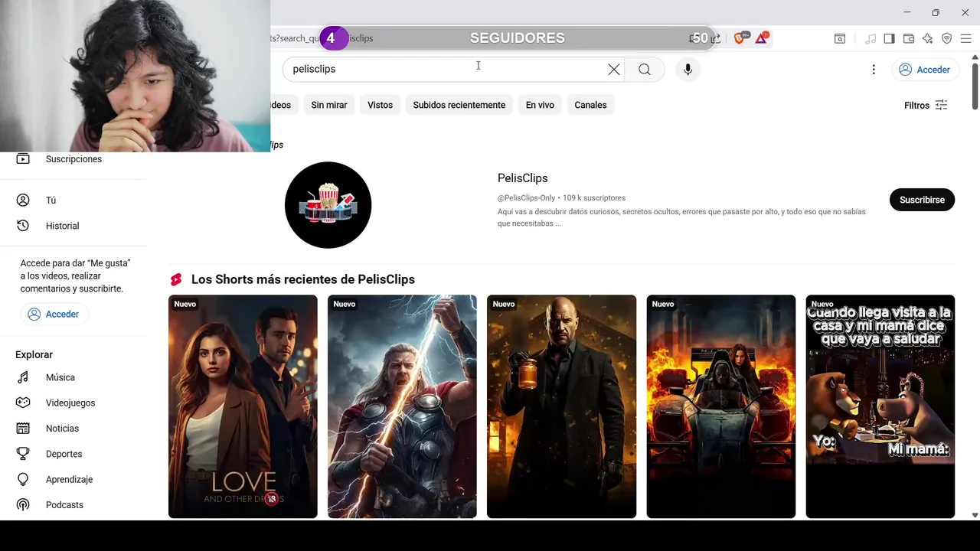Open the bald man holding jar short
This screenshot has width=980, height=551.
[561, 406]
